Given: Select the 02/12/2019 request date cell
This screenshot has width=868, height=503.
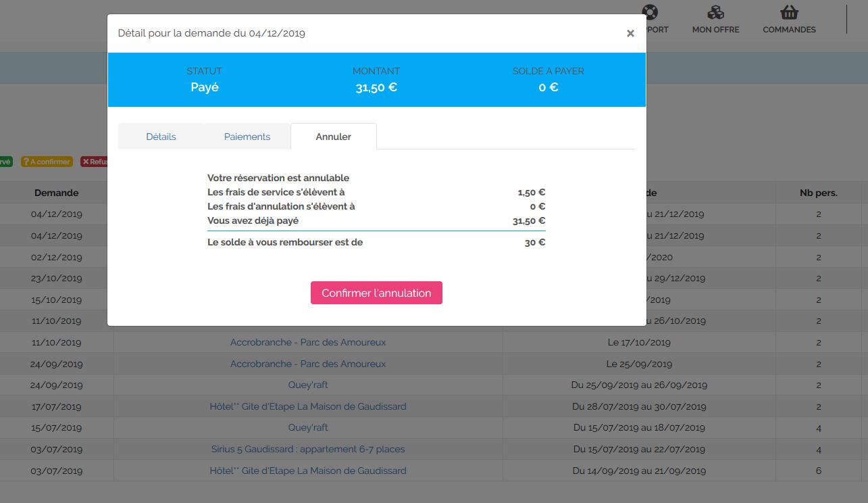Looking at the screenshot, I should pyautogui.click(x=57, y=257).
